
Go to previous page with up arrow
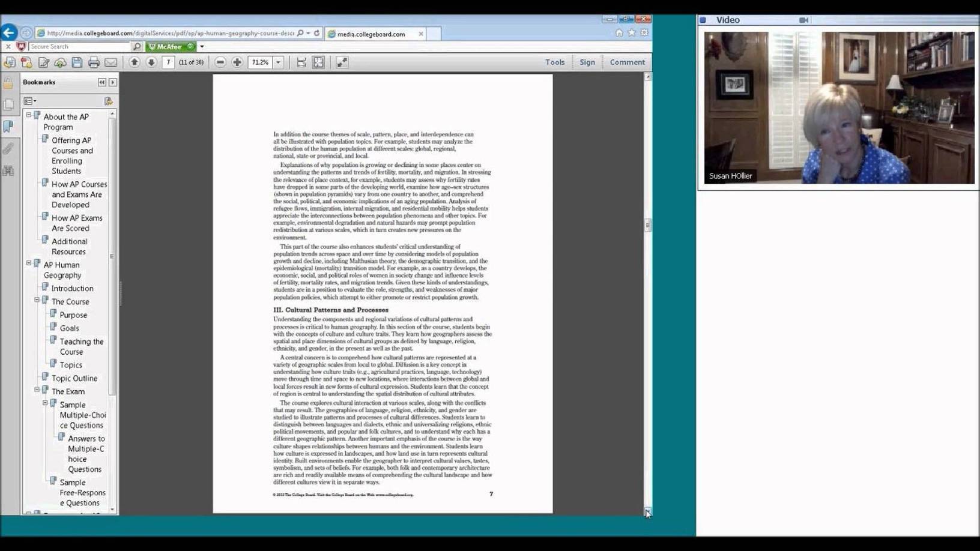tap(134, 62)
